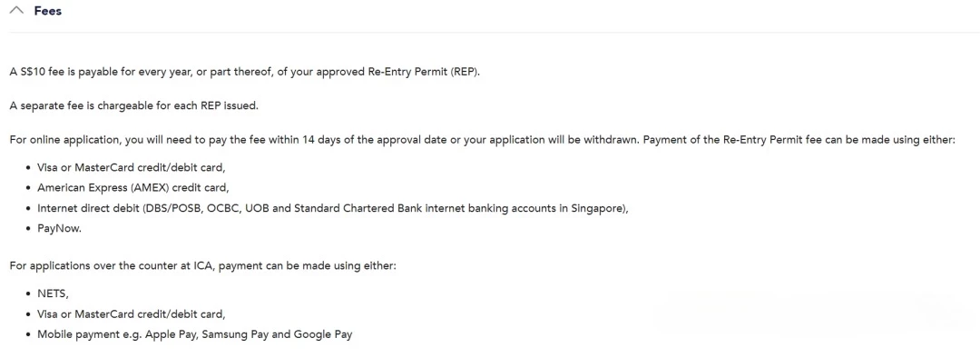Click the separate fee chargeable sentence
Image resolution: width=980 pixels, height=358 pixels.
[x=133, y=105]
